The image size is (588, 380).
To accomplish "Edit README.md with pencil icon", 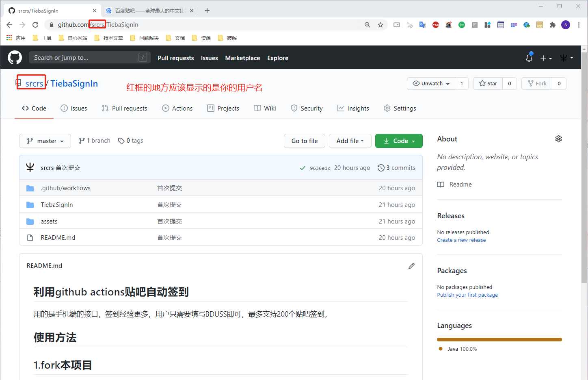I will [x=411, y=266].
